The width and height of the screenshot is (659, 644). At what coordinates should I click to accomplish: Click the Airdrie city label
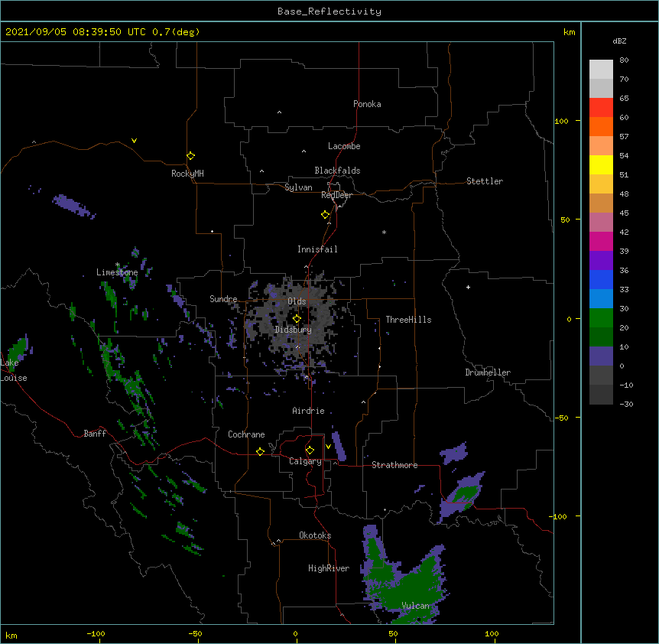click(309, 411)
